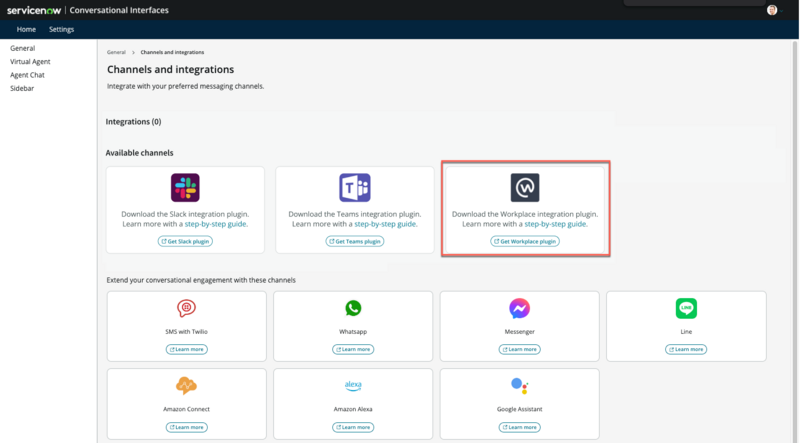
Task: Open the Home menu
Action: coord(26,30)
